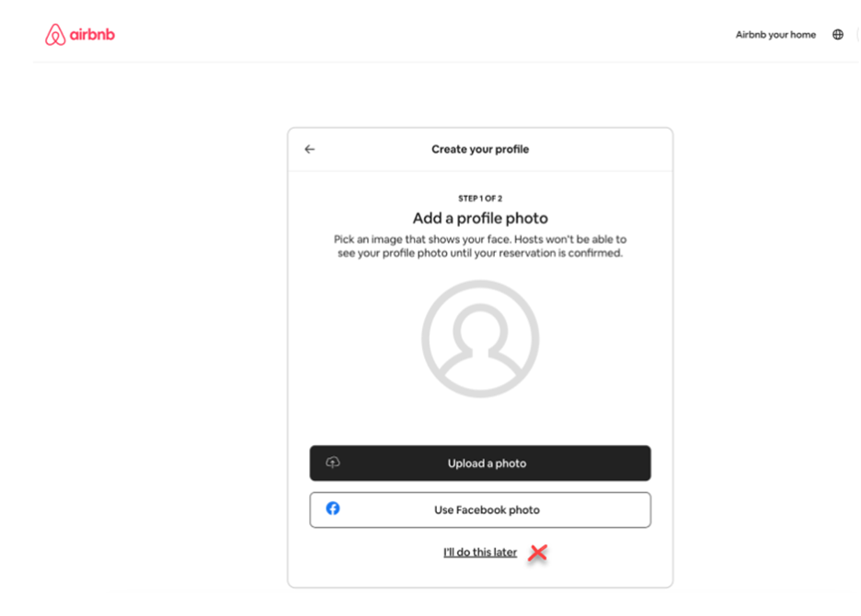The image size is (861, 616).
Task: Choose 'Use Facebook photo' button
Action: pos(480,510)
